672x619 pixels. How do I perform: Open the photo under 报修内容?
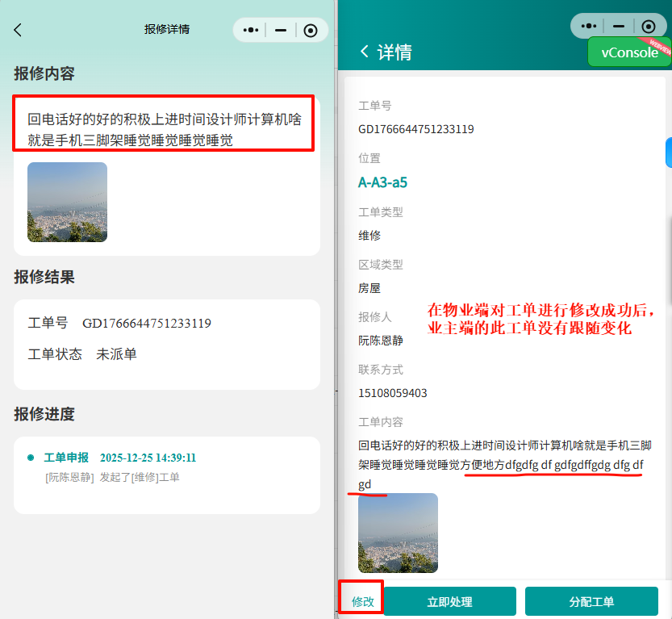pos(67,202)
